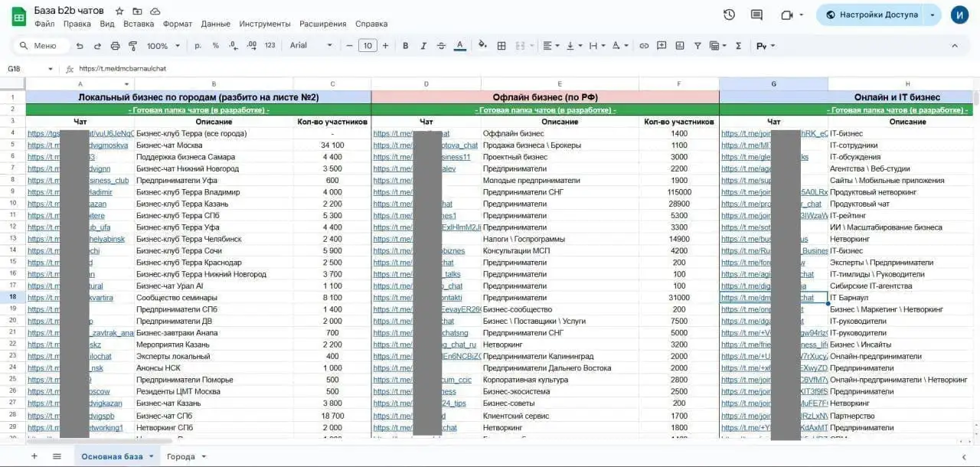Open the Вставка menu
Image resolution: width=980 pixels, height=467 pixels.
(139, 24)
